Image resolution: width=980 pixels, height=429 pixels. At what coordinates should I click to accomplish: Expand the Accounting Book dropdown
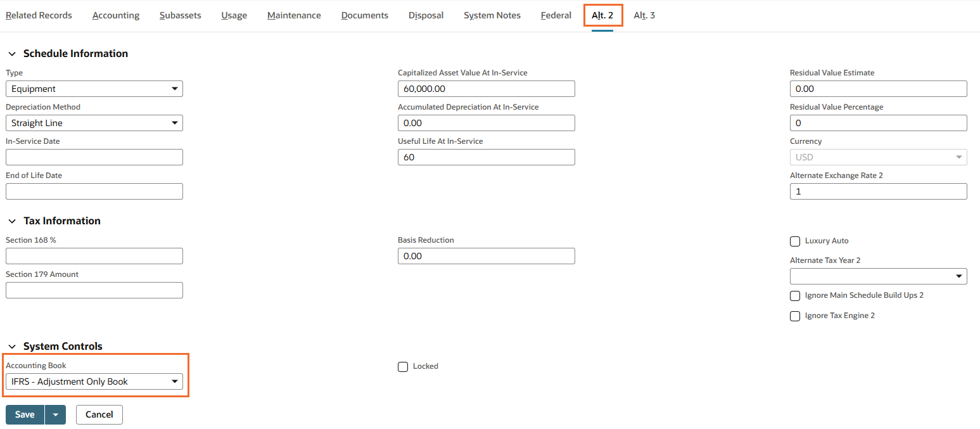(x=94, y=381)
